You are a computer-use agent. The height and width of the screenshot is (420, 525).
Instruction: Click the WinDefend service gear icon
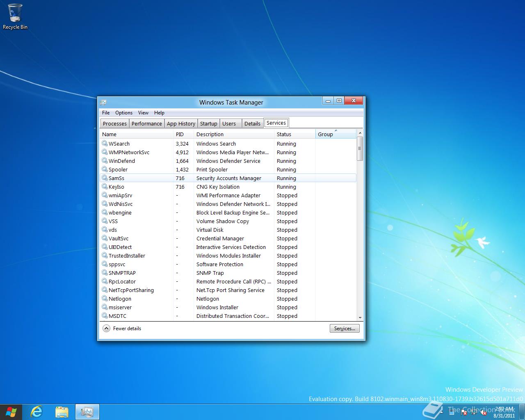coord(105,161)
